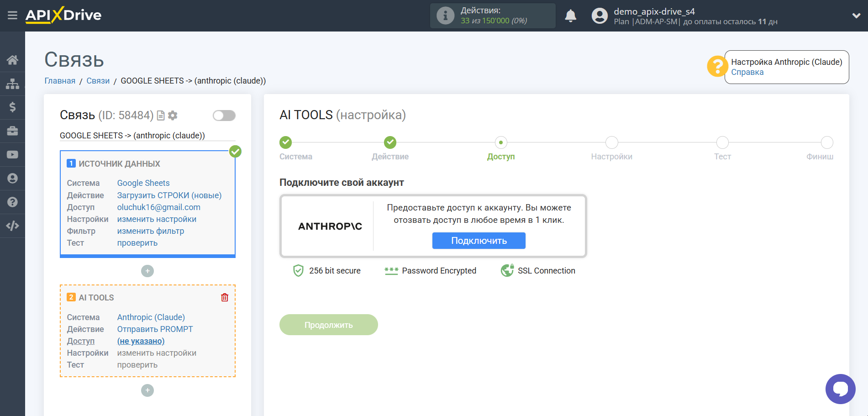Open the connections sitemap icon in sidebar
The image size is (868, 416).
pyautogui.click(x=12, y=84)
